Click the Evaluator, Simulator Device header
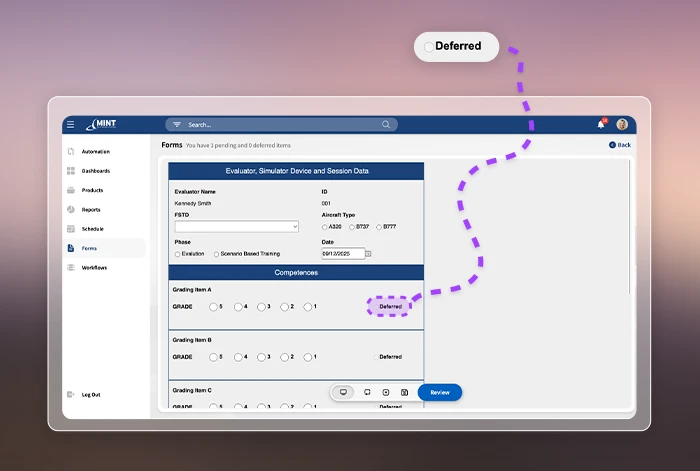The height and width of the screenshot is (471, 700). pyautogui.click(x=296, y=171)
